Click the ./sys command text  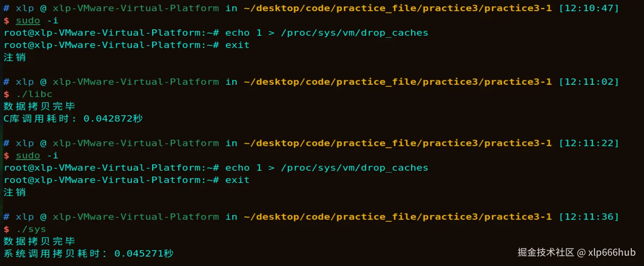pyautogui.click(x=31, y=229)
